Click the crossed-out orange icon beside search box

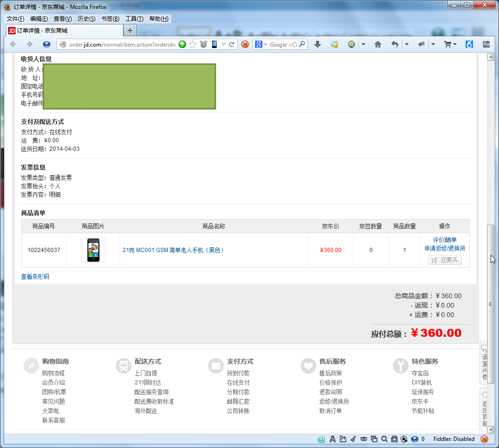coord(245,44)
